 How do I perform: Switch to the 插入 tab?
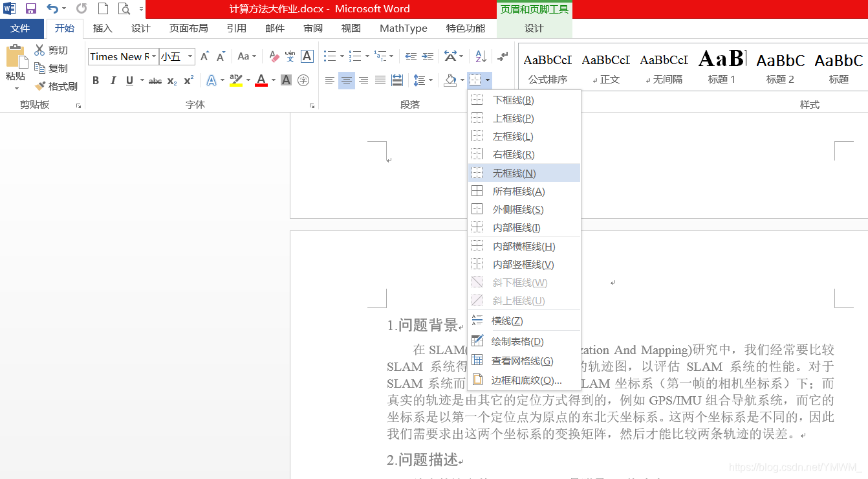coord(102,28)
